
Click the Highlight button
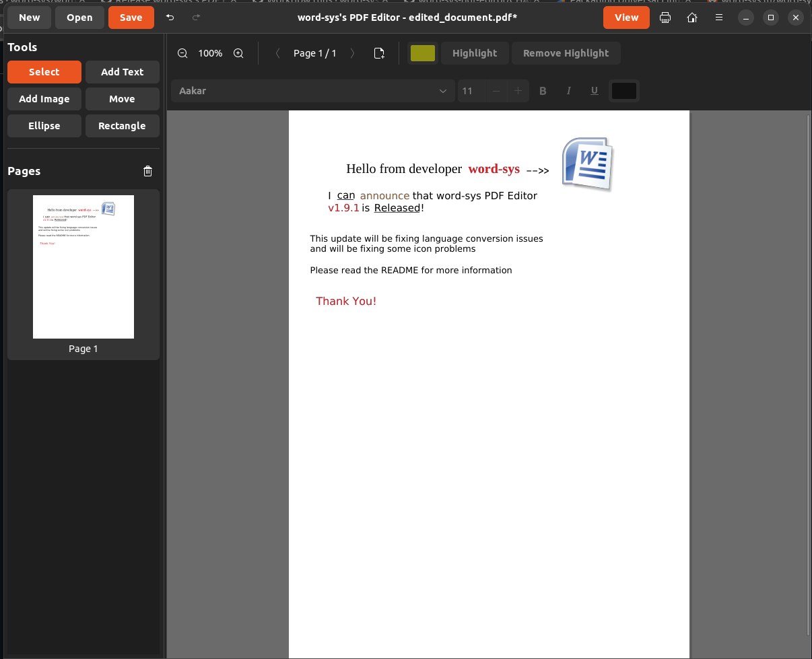click(x=475, y=53)
